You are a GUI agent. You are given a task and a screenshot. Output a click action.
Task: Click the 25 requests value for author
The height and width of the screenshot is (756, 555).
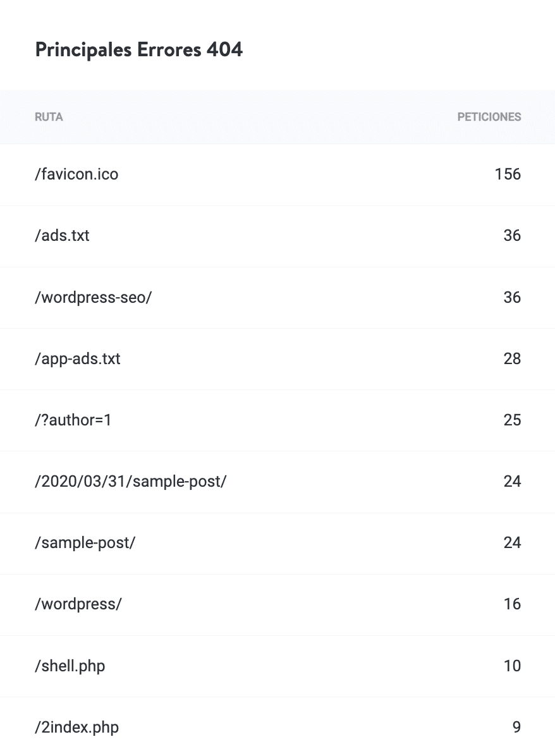(x=512, y=420)
